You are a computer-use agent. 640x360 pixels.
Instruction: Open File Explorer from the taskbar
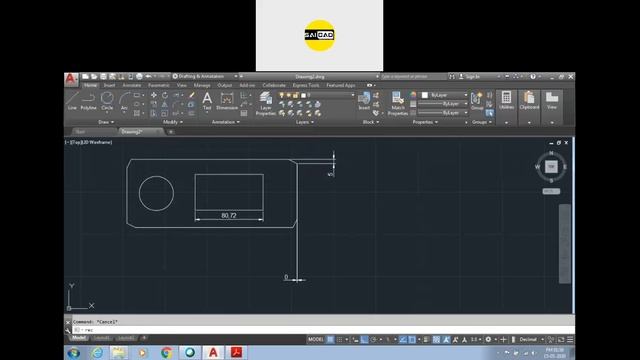[x=119, y=352]
